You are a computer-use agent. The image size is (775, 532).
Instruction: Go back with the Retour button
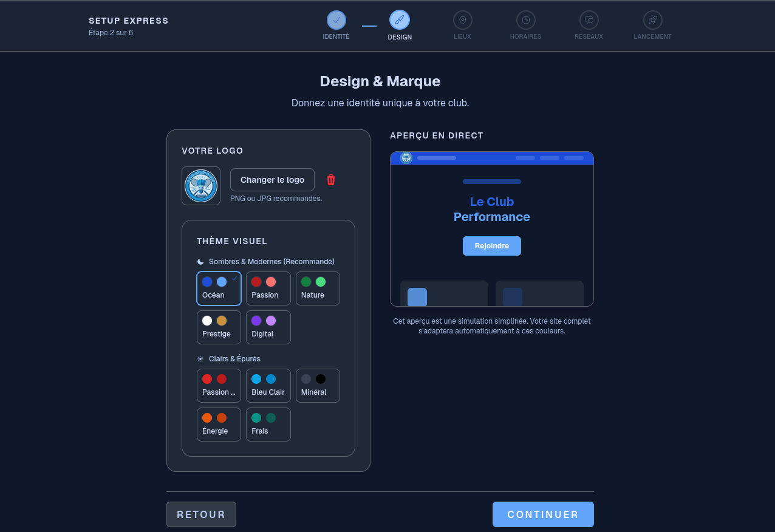(201, 514)
